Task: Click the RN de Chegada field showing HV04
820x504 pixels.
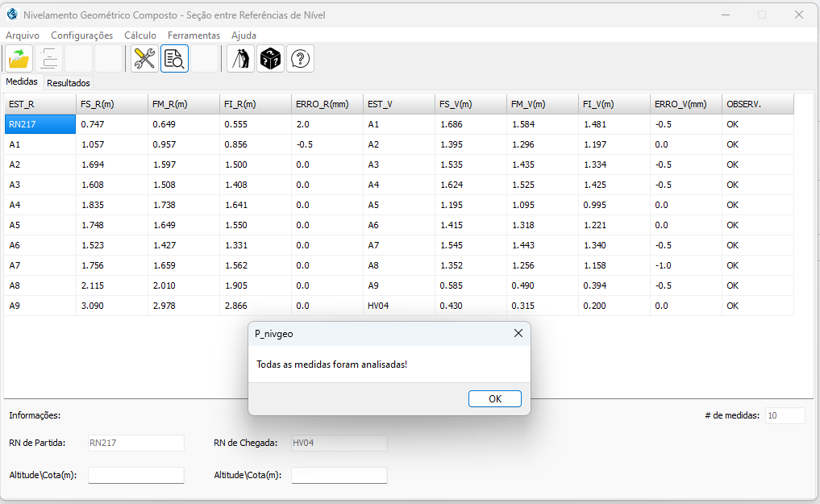Action: 339,443
